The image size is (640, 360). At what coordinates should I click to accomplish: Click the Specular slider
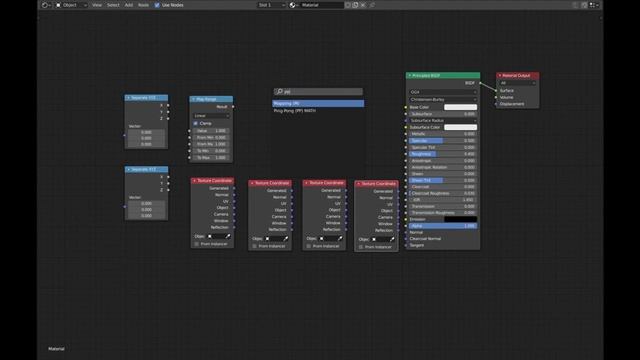point(443,141)
